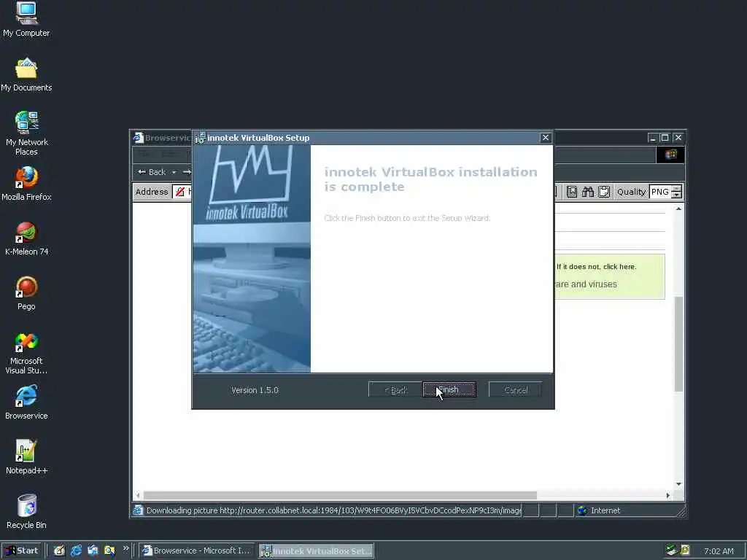
Task: Click the Forward arrow in Browservice toolbar
Action: pyautogui.click(x=186, y=172)
